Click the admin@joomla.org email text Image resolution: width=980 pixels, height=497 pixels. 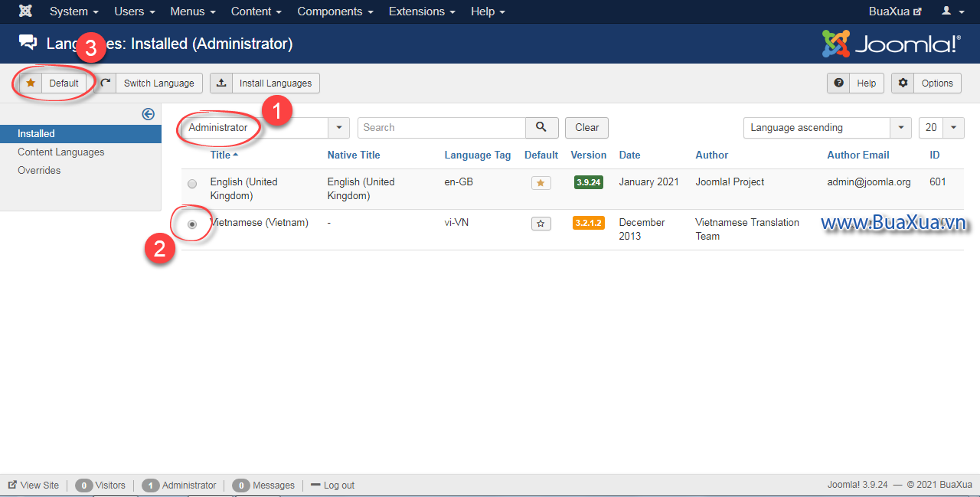click(869, 182)
